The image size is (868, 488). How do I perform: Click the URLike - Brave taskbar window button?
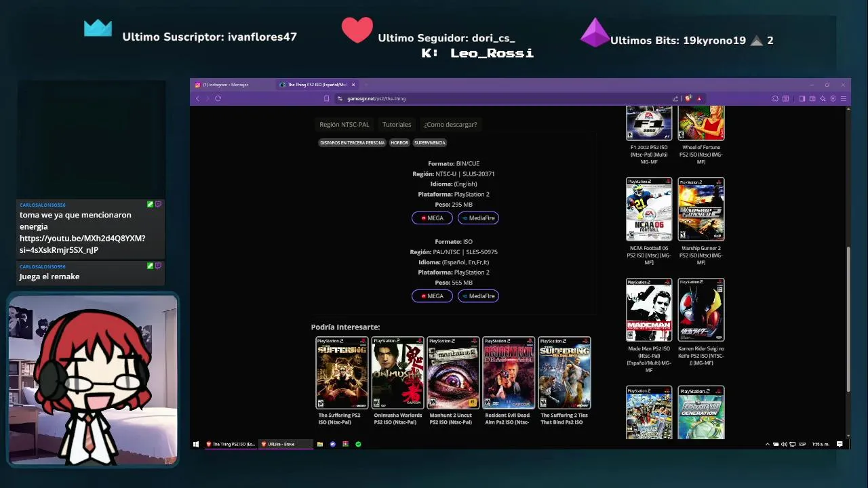(x=285, y=444)
